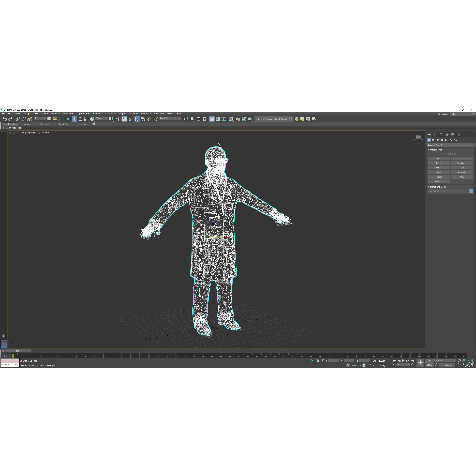Click the Filters button near Set Key
Viewport: 476px width, 476px height.
(x=447, y=365)
